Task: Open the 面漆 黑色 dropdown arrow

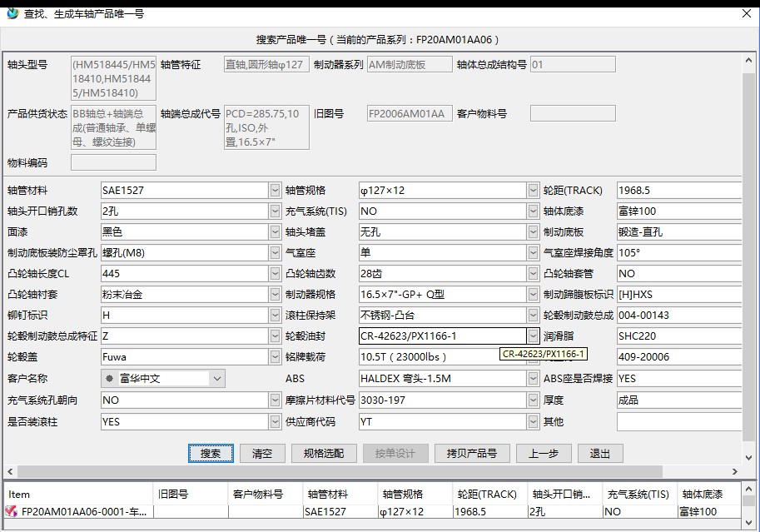Action: 276,232
